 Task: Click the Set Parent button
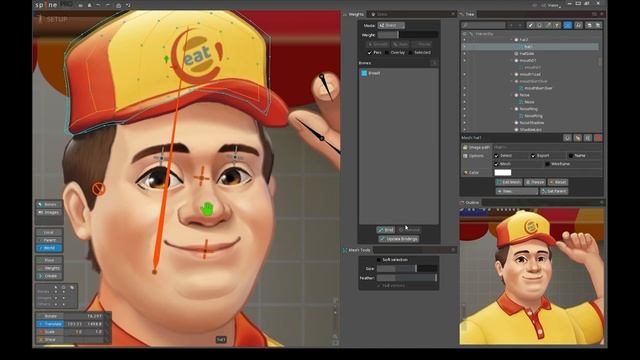(x=554, y=191)
